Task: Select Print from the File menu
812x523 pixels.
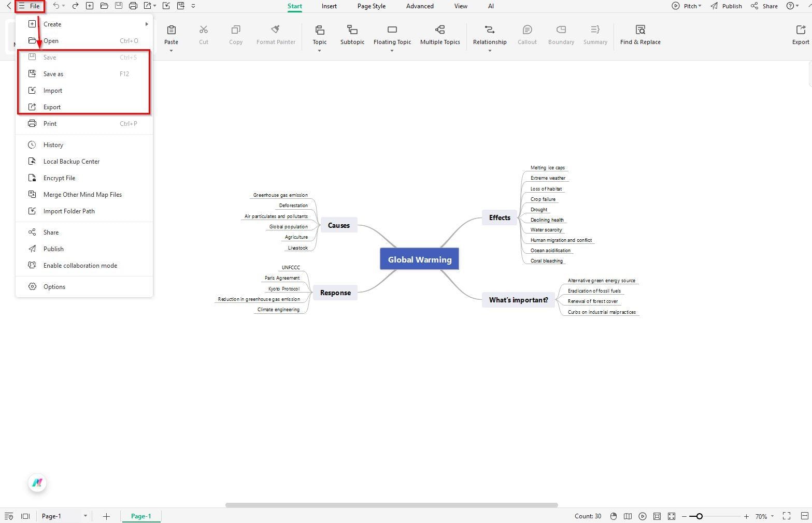Action: [x=50, y=123]
